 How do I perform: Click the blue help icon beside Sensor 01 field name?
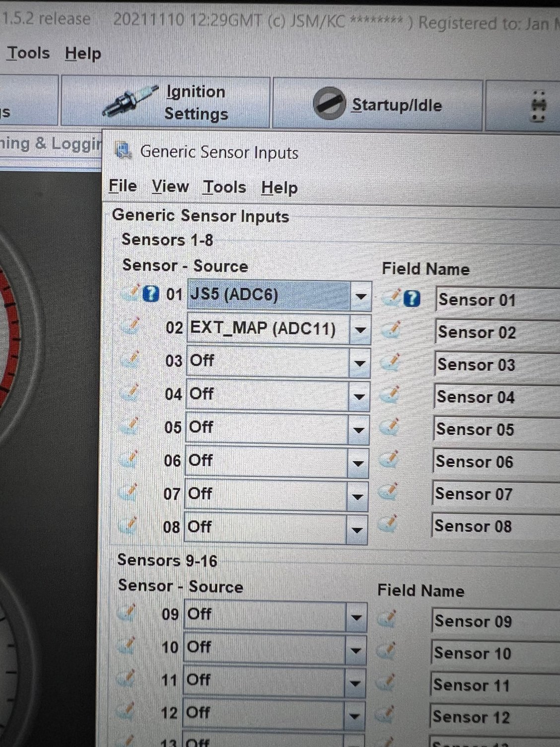click(x=412, y=299)
